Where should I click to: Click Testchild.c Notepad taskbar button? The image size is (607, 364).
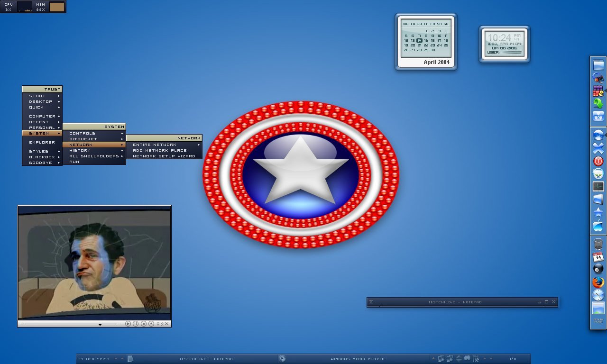202,359
